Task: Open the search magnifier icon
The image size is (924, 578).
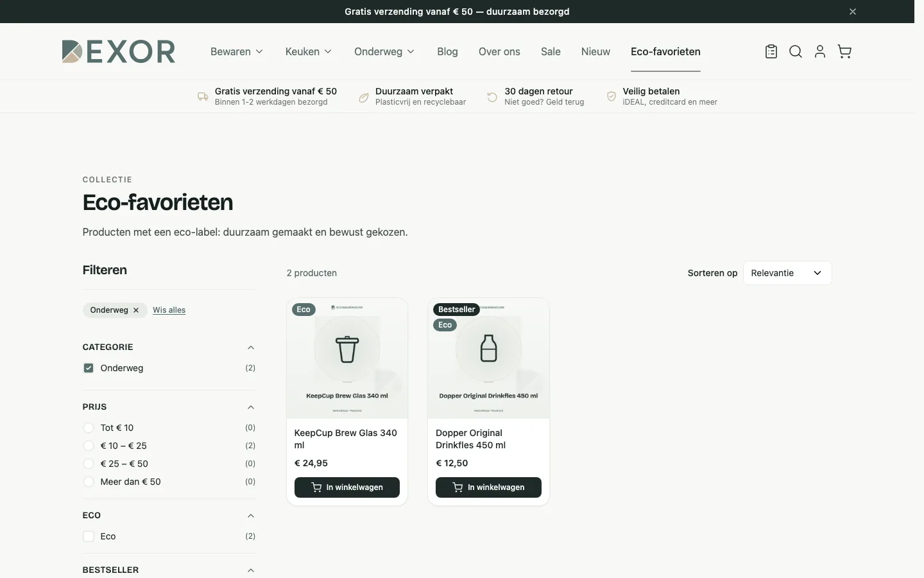Action: coord(796,51)
